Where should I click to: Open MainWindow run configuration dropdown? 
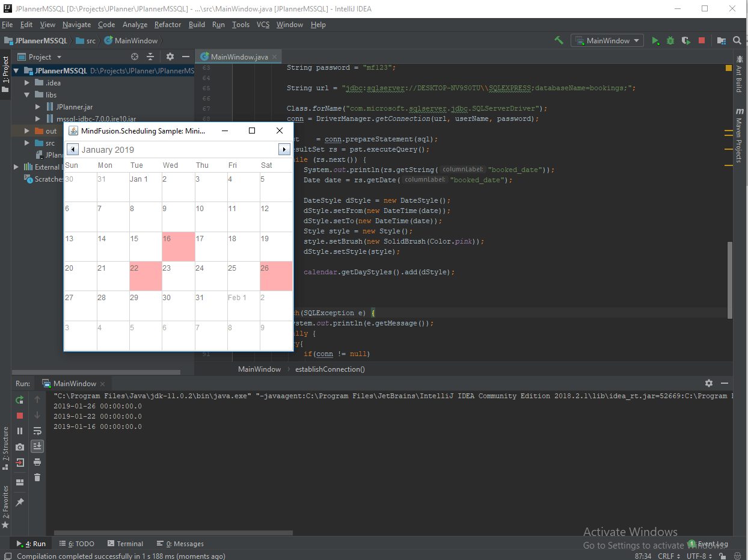coord(607,40)
